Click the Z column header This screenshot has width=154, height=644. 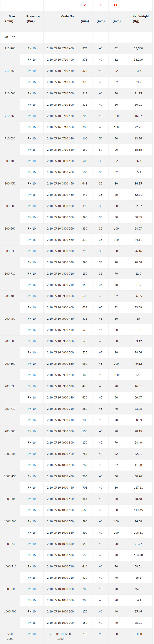(85, 5)
